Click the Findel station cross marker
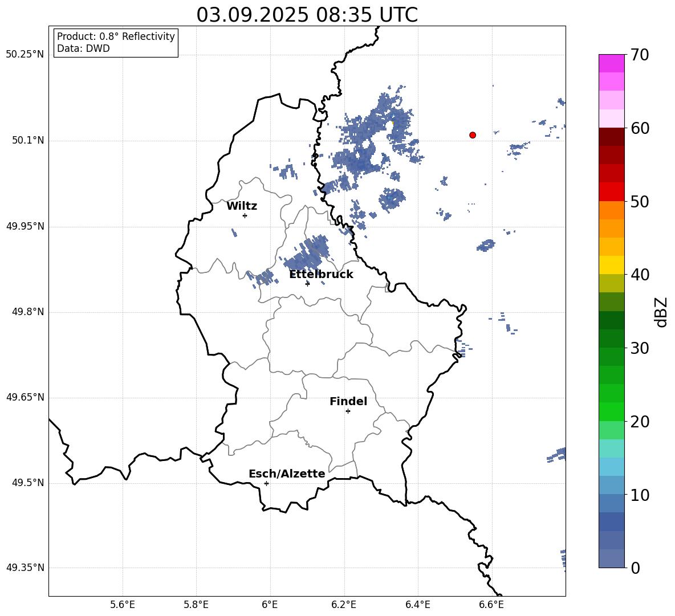The height and width of the screenshot is (616, 675). click(x=348, y=411)
